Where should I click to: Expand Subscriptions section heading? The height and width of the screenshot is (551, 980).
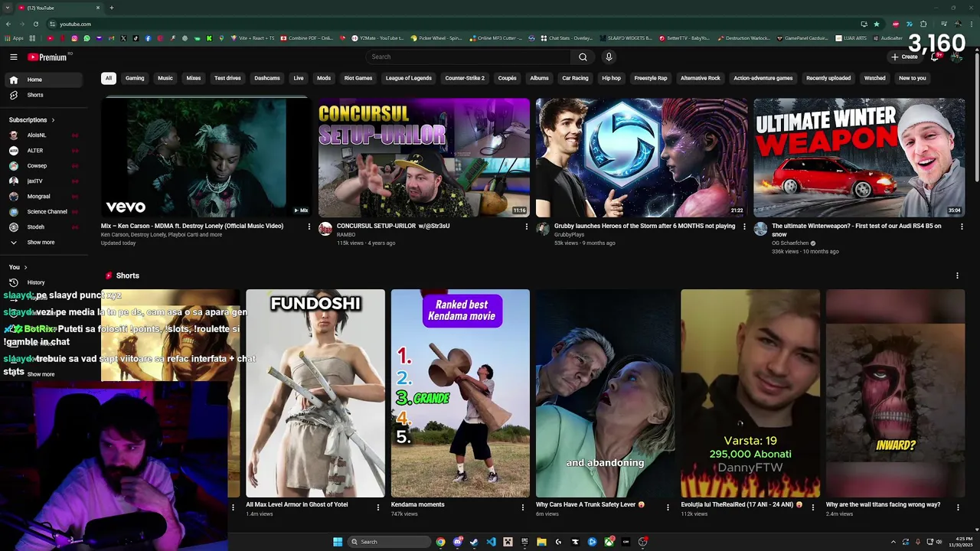click(x=32, y=120)
